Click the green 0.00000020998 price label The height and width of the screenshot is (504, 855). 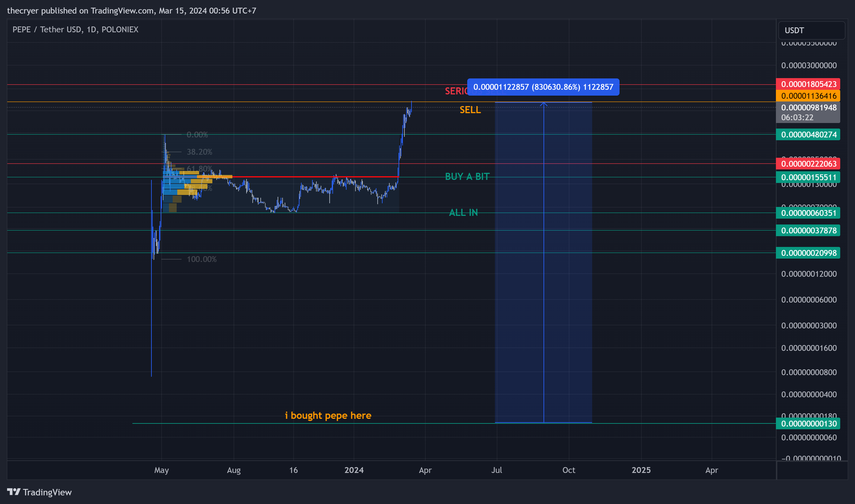808,253
